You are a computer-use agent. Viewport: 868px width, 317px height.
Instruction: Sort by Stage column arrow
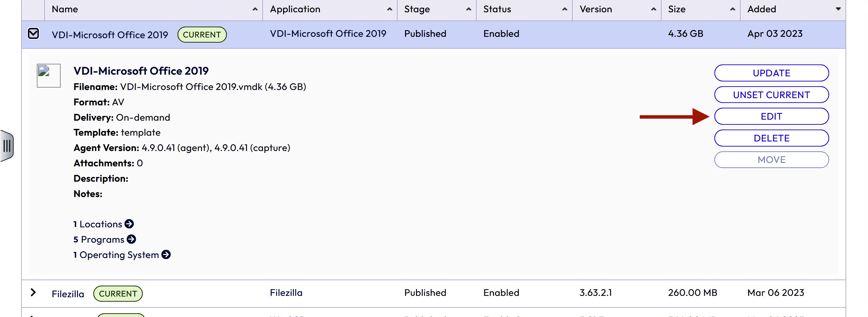(468, 10)
